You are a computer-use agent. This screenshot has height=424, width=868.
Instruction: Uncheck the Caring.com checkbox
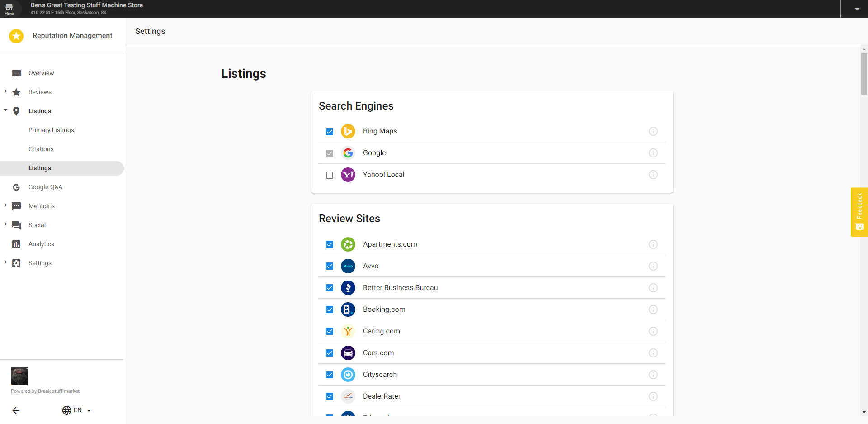(x=330, y=331)
